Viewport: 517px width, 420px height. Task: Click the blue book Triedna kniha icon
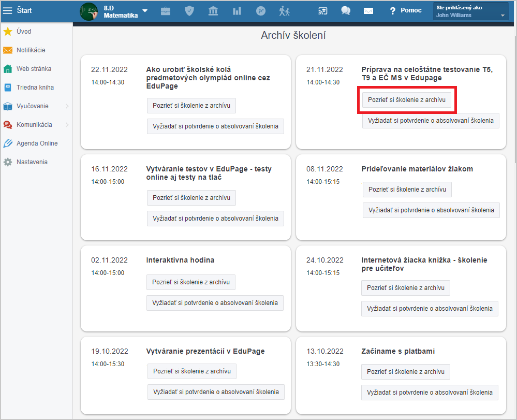click(x=8, y=88)
